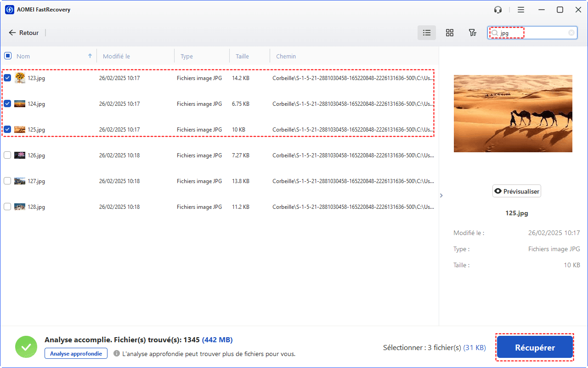Collapse the preview panel with the chevron
588x368 pixels.
(x=441, y=195)
